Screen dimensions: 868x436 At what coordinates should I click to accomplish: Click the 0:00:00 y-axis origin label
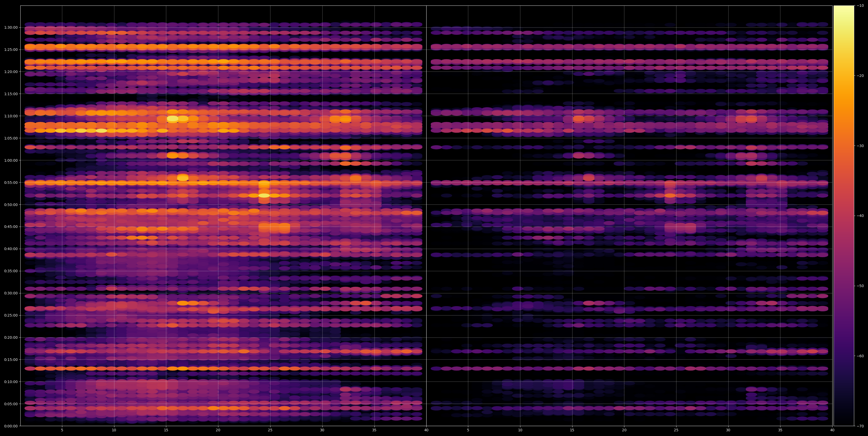click(x=11, y=426)
